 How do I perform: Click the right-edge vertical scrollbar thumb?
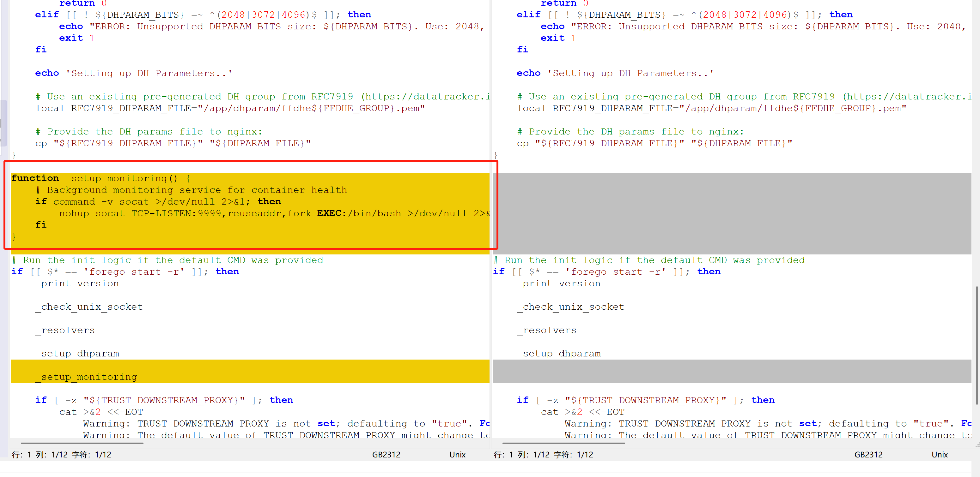[977, 345]
